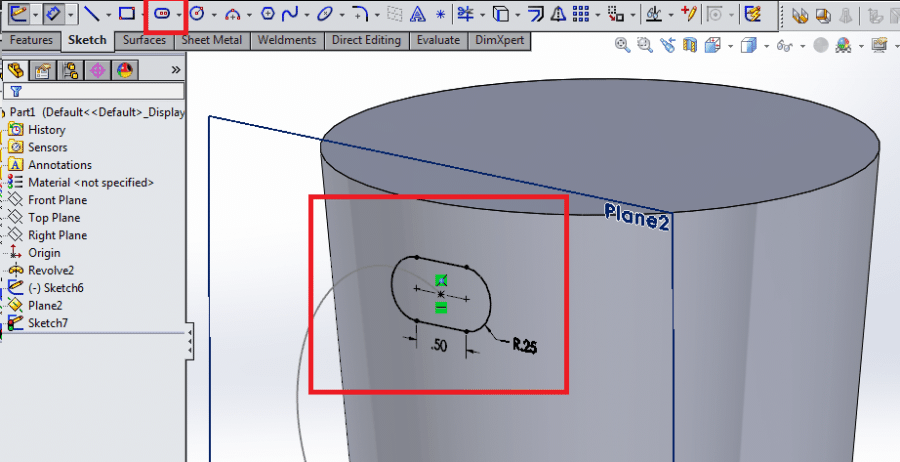Switch to the Sheet Metal tab
Viewport: 900px width, 462px height.
[x=212, y=40]
